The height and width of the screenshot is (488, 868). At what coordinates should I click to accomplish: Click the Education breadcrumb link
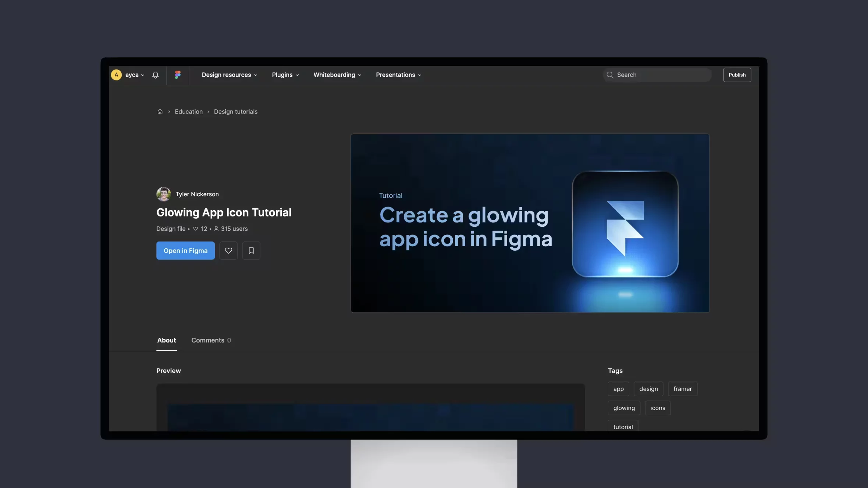pyautogui.click(x=188, y=111)
